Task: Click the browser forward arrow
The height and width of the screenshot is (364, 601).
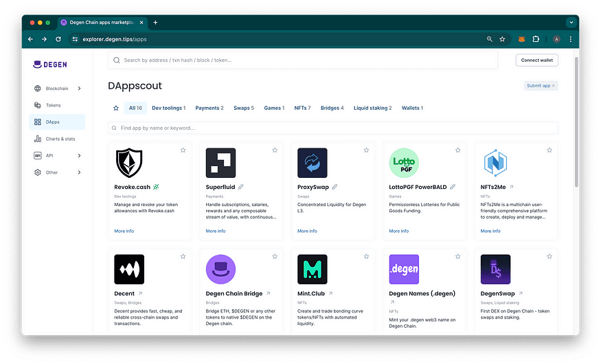Action: pos(45,39)
